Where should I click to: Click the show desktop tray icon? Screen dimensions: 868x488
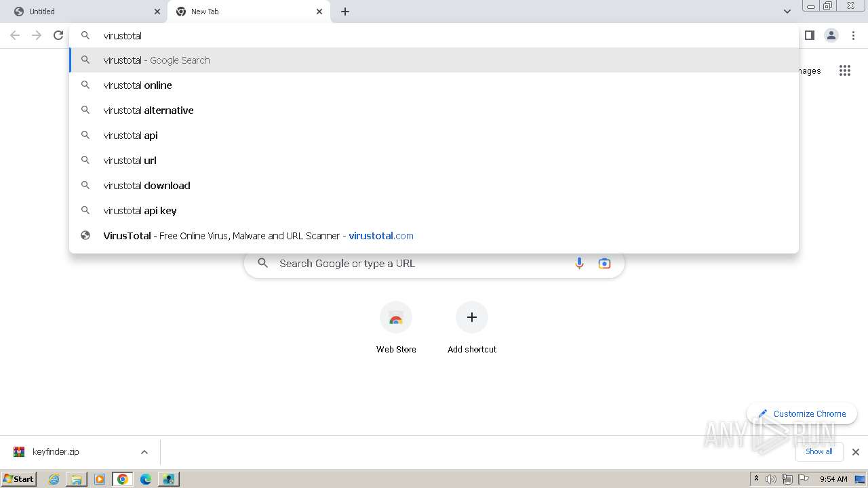point(860,479)
